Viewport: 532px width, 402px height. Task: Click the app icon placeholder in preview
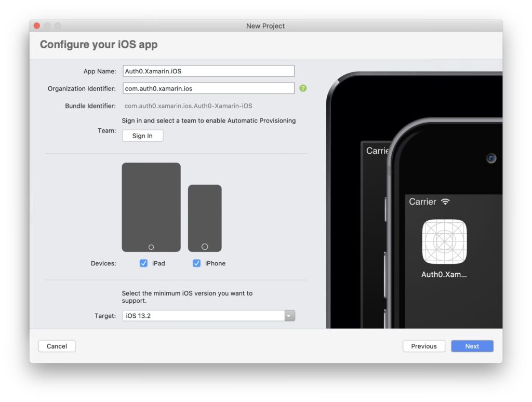(444, 242)
